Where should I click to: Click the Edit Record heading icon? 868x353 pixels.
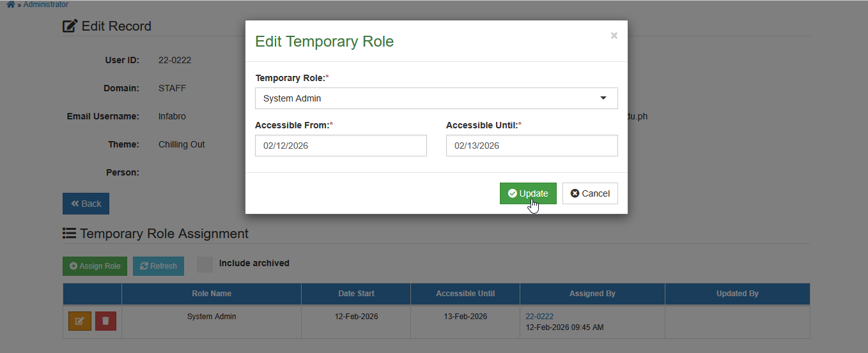70,26
